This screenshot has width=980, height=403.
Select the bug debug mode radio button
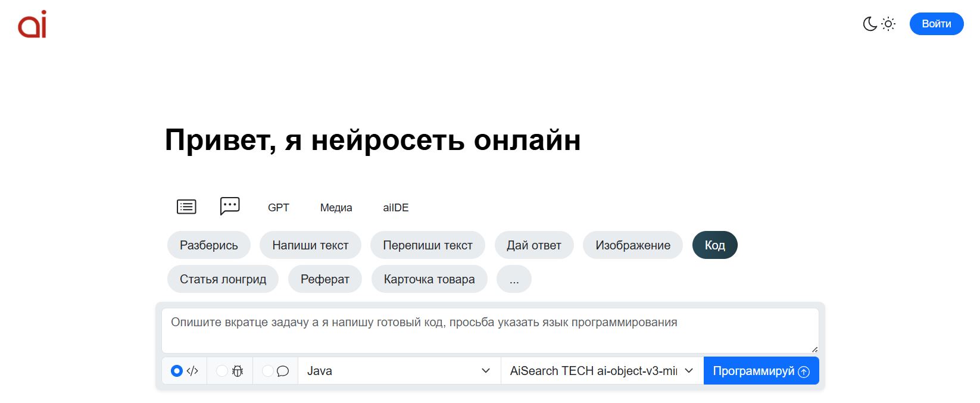coord(222,371)
